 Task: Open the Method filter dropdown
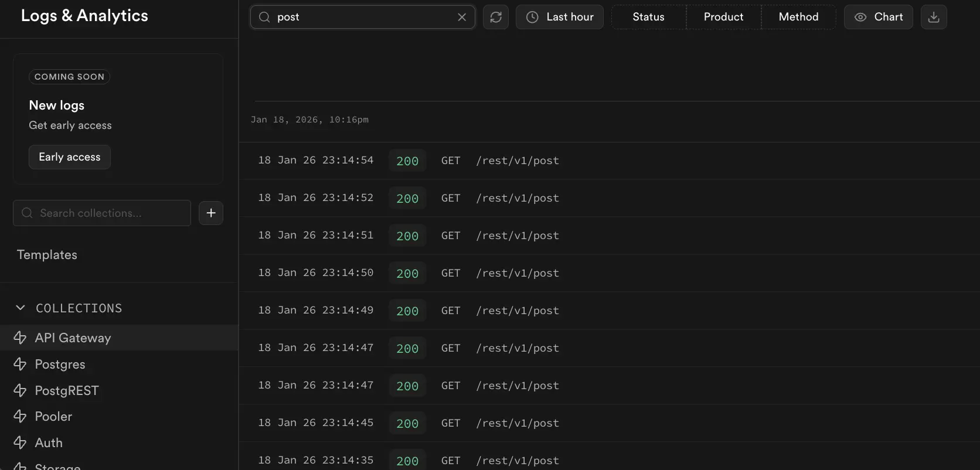pos(798,17)
